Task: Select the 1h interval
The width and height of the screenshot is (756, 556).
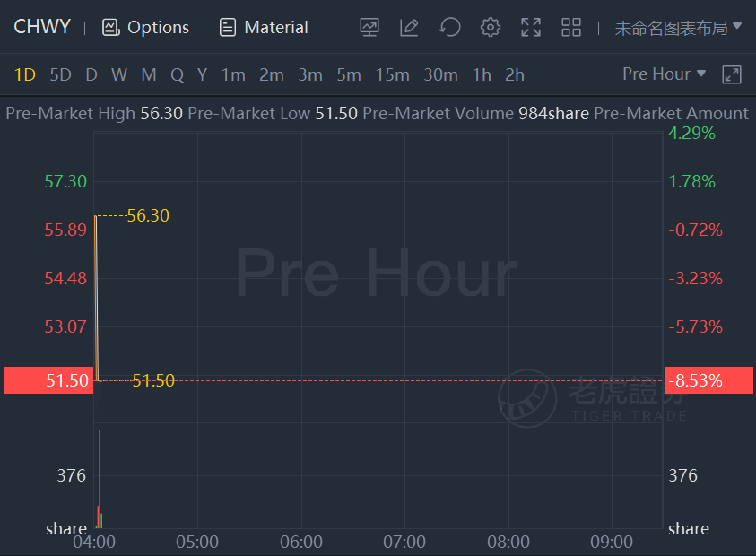Action: coord(482,74)
